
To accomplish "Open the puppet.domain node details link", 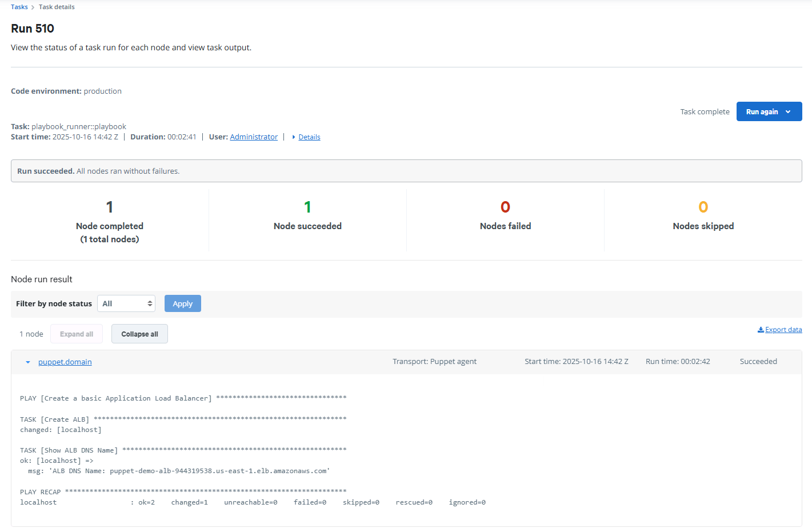I will 65,362.
